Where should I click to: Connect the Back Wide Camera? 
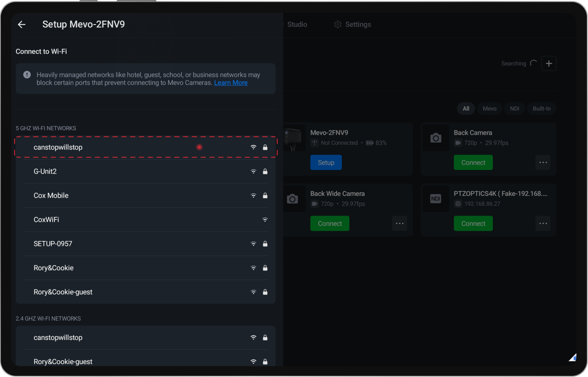pos(330,224)
